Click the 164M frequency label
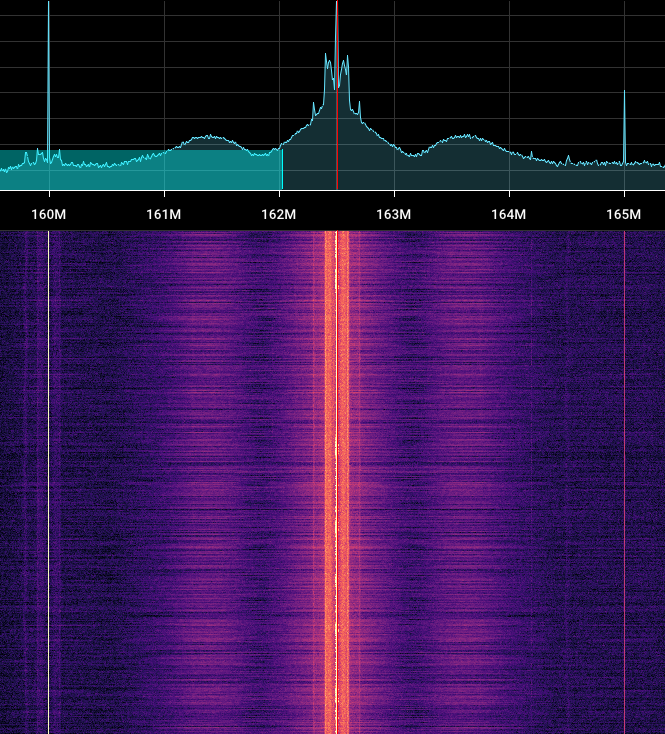The width and height of the screenshot is (665, 734). click(x=509, y=214)
